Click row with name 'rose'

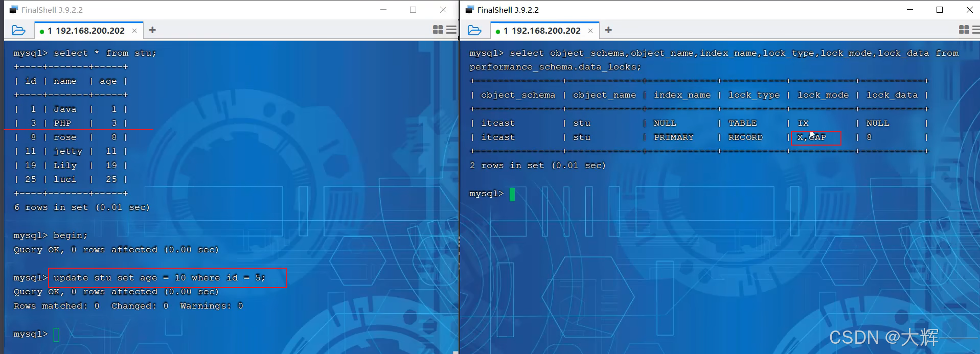pos(71,137)
